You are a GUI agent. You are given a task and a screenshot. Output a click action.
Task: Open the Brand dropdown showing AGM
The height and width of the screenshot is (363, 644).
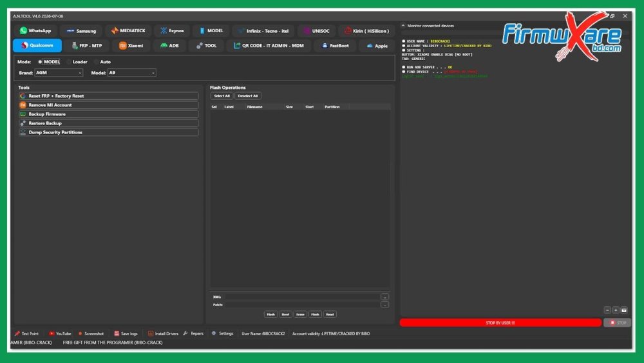coord(59,73)
